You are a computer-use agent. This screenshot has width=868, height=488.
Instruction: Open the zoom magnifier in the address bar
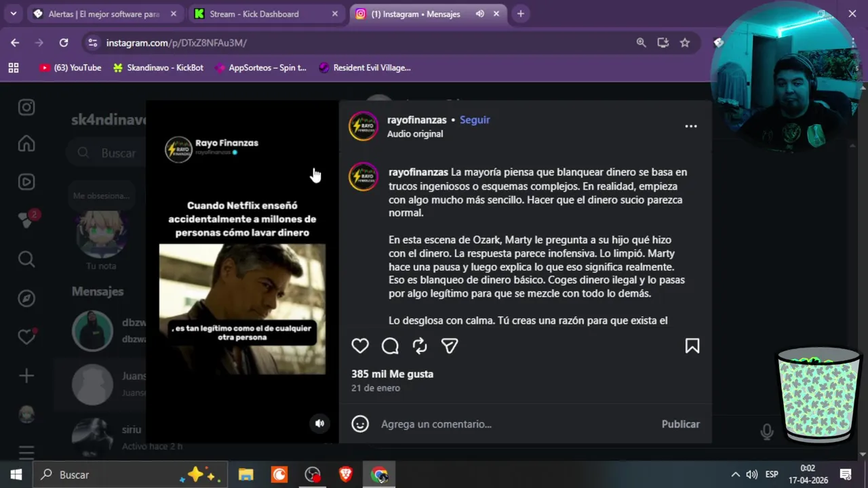point(641,43)
